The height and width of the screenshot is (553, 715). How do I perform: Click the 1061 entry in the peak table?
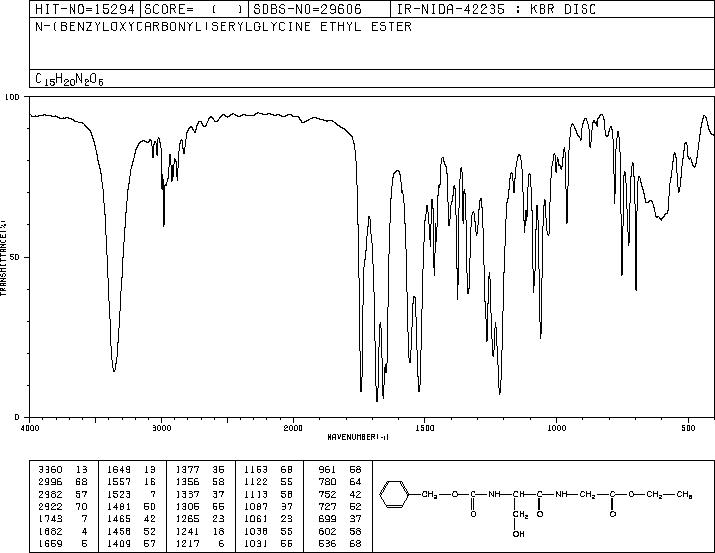click(x=256, y=519)
